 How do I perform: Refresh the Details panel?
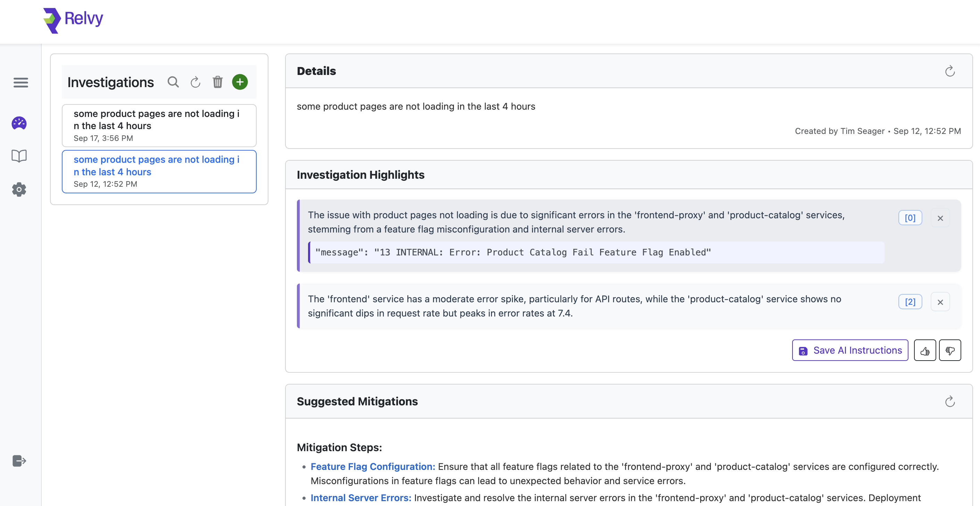point(949,71)
